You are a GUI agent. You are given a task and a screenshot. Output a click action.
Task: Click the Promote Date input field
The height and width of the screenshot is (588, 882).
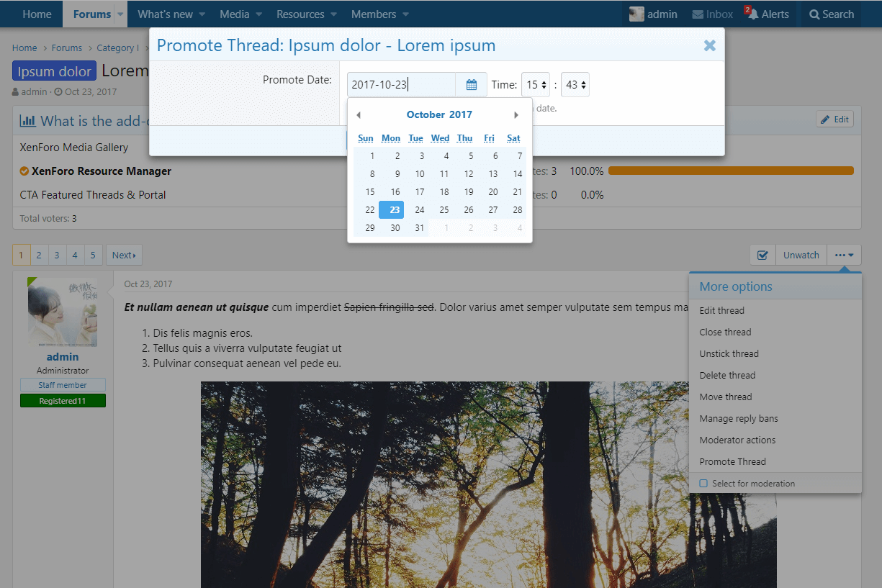[401, 85]
